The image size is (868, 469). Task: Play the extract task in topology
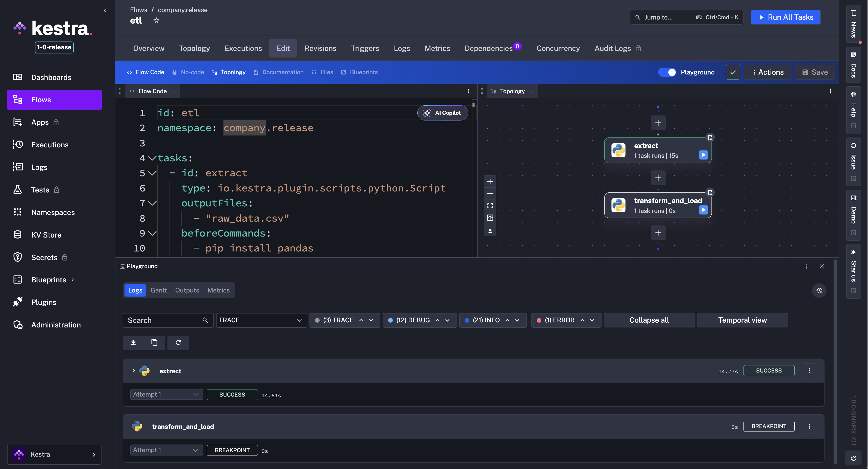point(703,155)
